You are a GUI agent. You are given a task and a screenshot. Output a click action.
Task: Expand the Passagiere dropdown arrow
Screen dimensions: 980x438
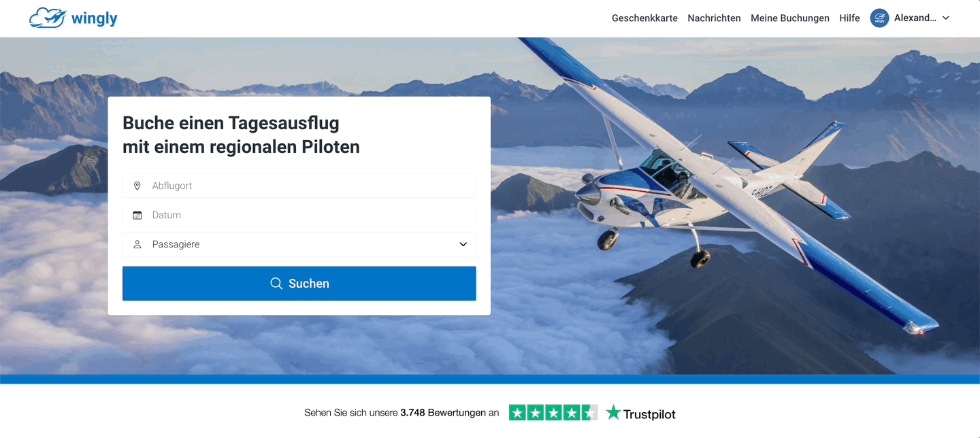463,244
